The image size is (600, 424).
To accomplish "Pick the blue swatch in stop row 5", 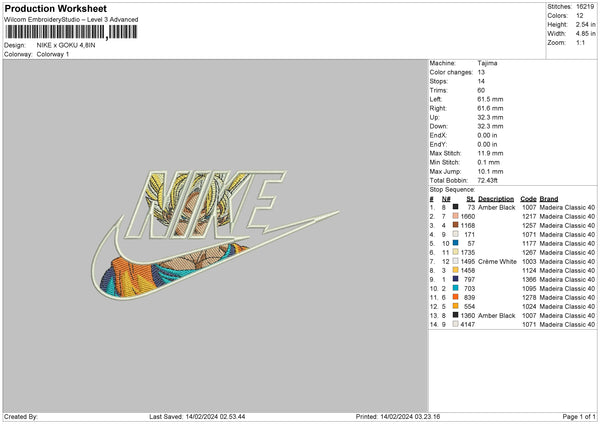I will tap(455, 243).
